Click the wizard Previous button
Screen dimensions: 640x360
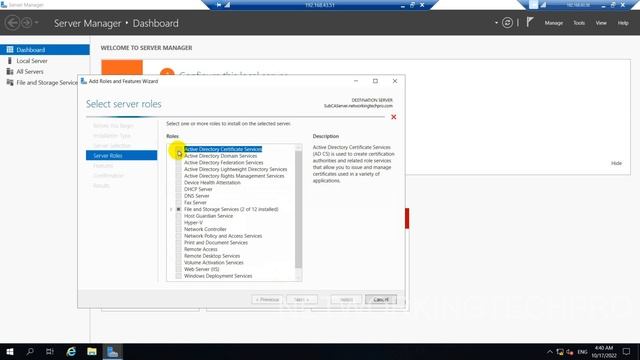(x=267, y=300)
